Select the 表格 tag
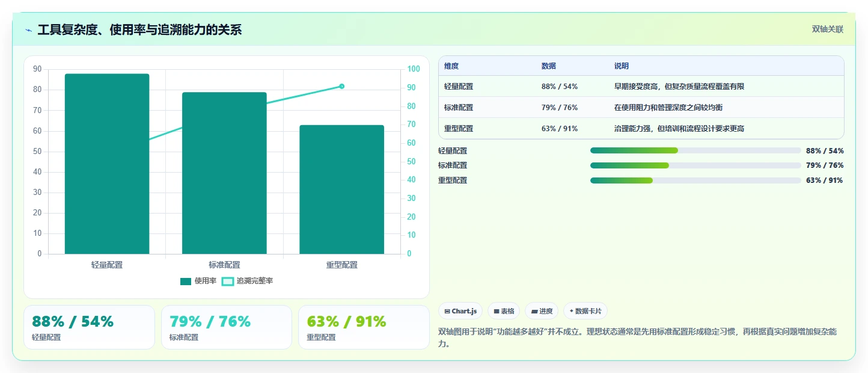This screenshot has width=868, height=373. (x=504, y=311)
